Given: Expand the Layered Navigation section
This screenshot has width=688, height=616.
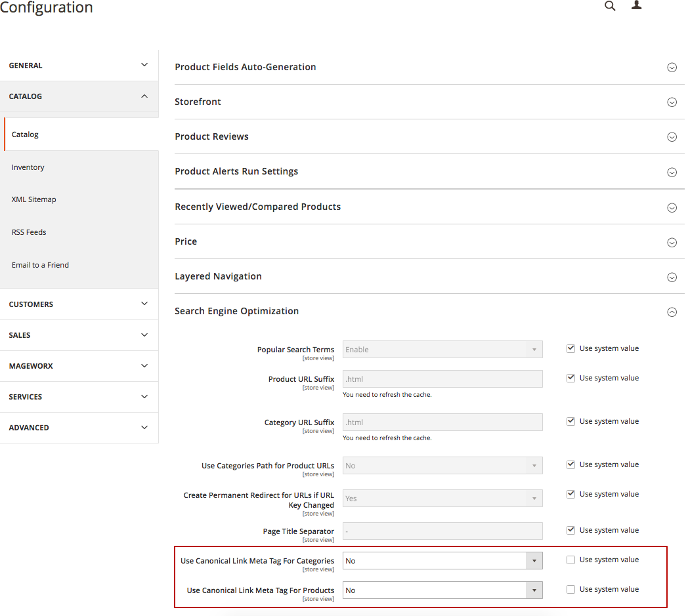Looking at the screenshot, I should (x=672, y=277).
